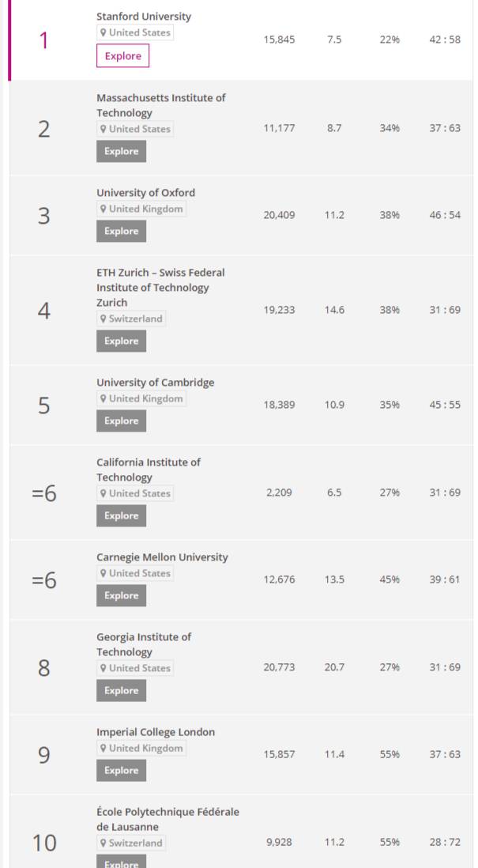Click United Kingdom location tag under Cambridge
Image resolution: width=478 pixels, height=868 pixels.
[141, 398]
